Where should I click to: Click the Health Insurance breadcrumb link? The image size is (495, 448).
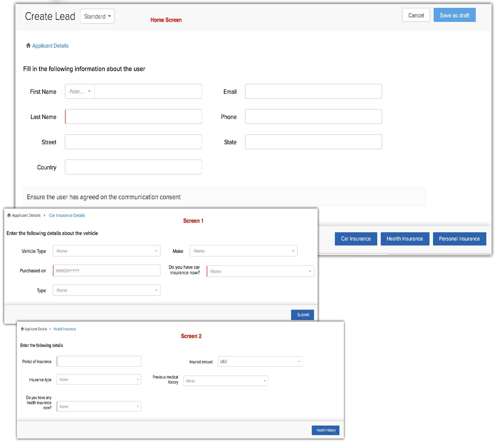65,329
